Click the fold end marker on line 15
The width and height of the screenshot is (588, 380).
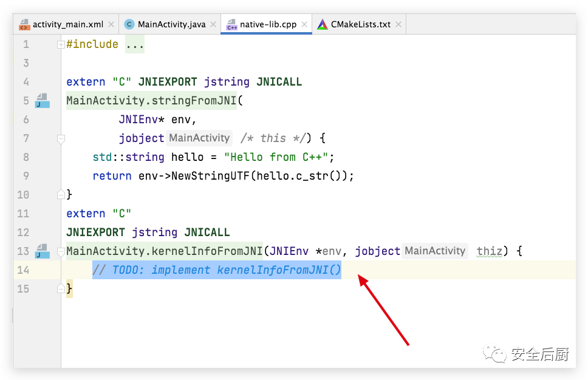pos(60,289)
